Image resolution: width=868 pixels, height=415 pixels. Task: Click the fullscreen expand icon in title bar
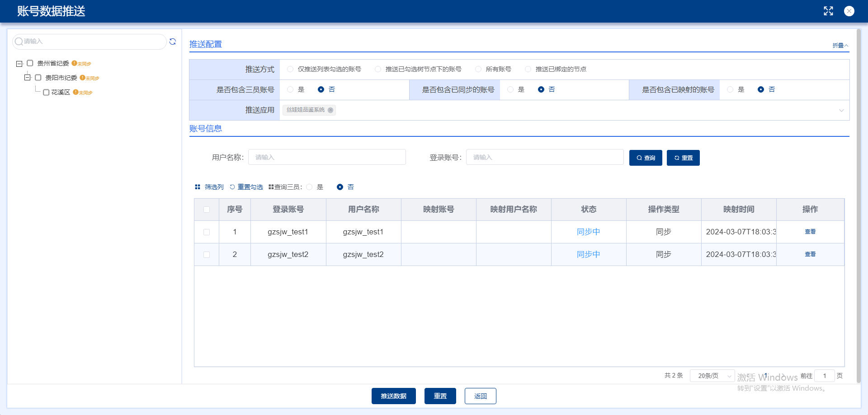pos(828,11)
